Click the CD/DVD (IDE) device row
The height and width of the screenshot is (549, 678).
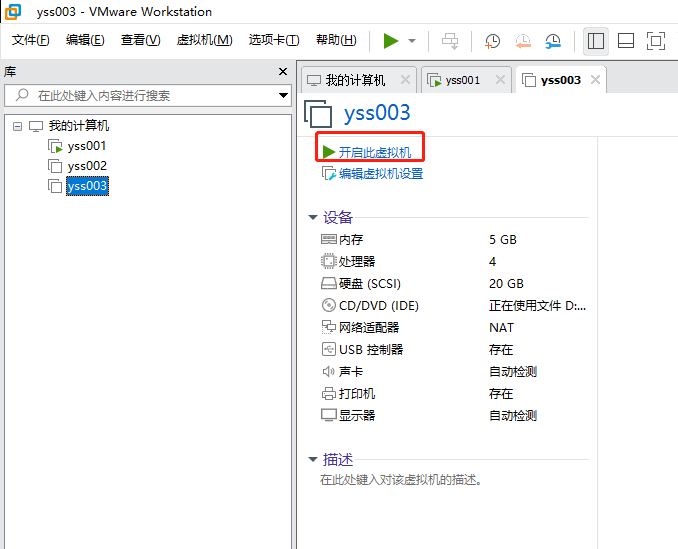[454, 306]
